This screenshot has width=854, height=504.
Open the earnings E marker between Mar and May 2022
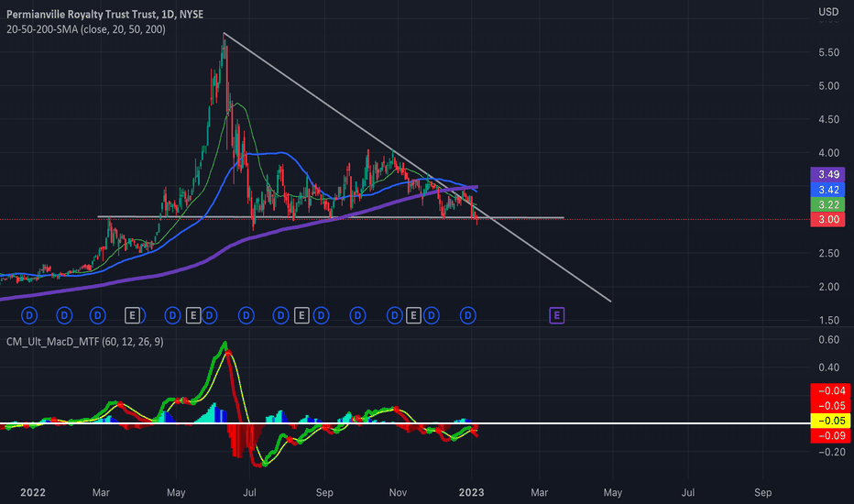tap(132, 315)
